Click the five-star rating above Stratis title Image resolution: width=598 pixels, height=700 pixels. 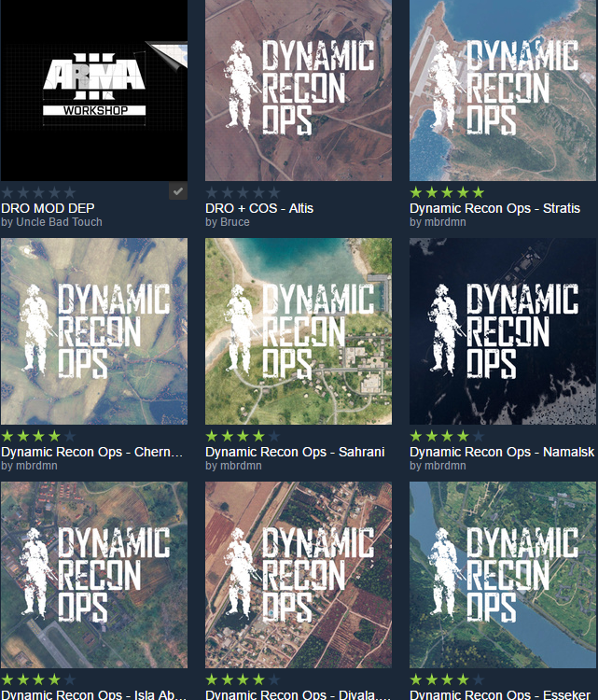coord(447,192)
